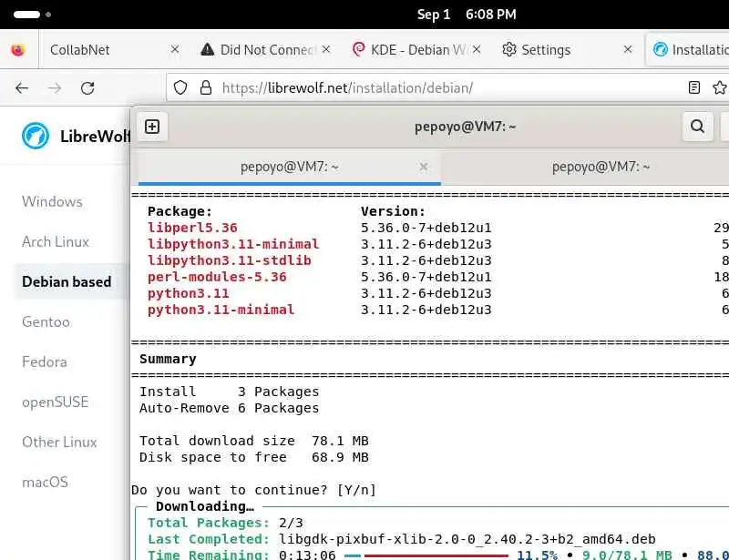
Task: Open the openSUSE installation link
Action: point(55,402)
